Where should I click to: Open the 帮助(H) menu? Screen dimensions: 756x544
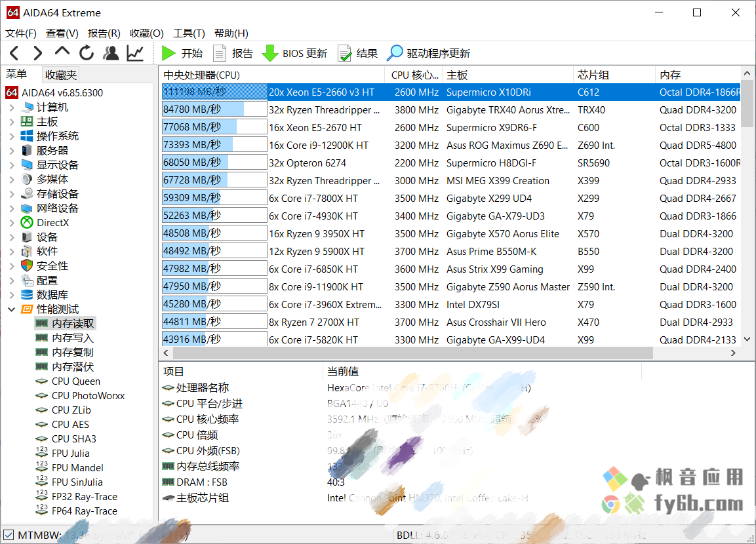tap(231, 33)
